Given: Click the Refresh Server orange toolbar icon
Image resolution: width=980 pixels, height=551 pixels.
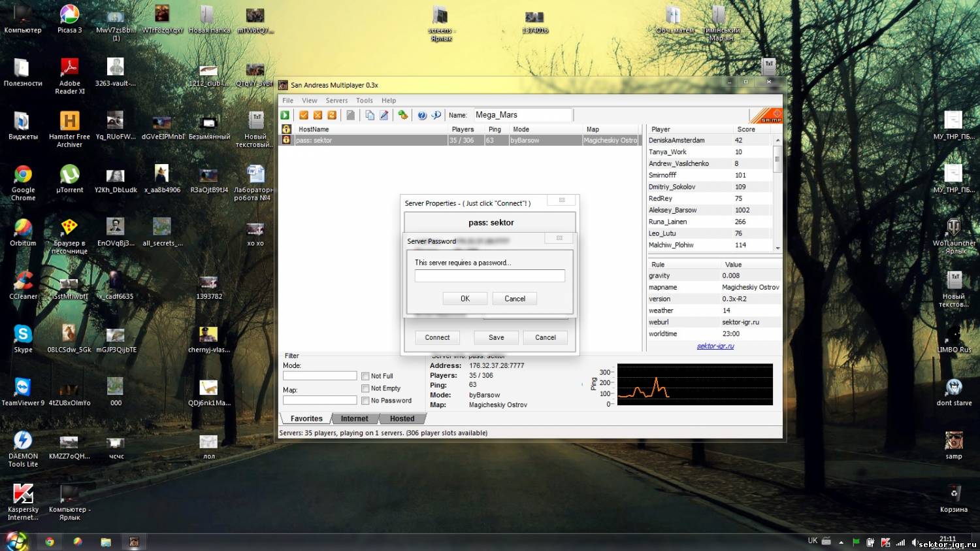Looking at the screenshot, I should coord(332,115).
